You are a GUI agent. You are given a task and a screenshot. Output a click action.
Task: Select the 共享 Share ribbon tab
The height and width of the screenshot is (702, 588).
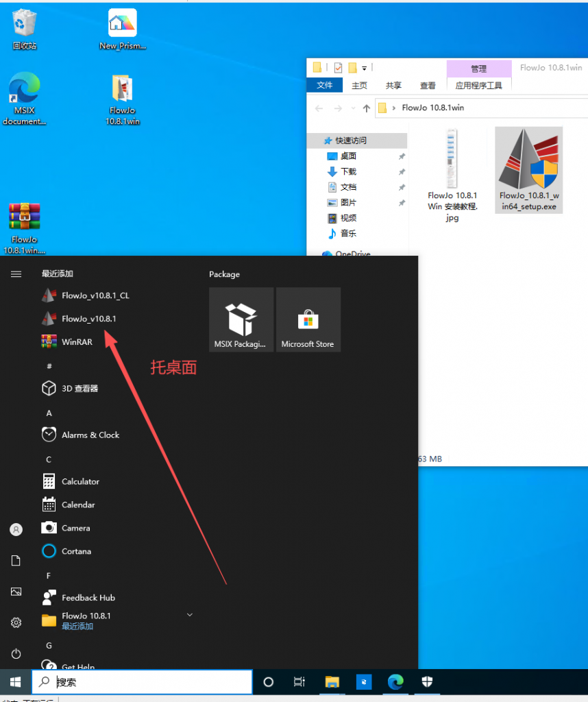393,86
